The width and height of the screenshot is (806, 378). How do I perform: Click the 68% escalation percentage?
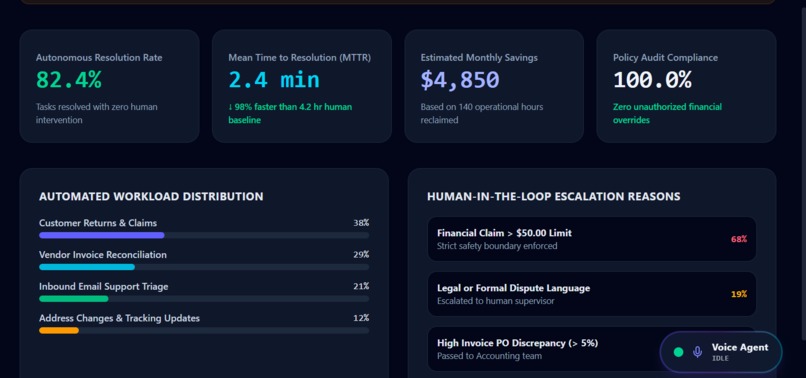click(739, 239)
